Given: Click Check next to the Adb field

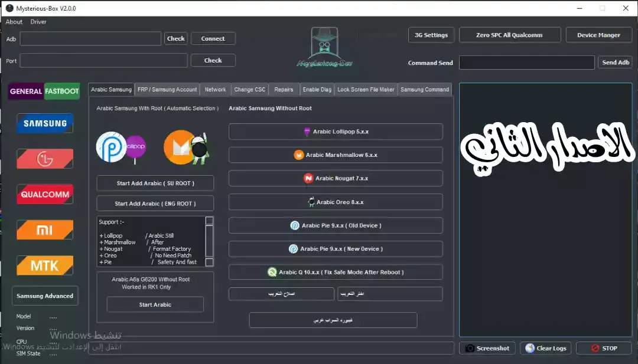Looking at the screenshot, I should tap(176, 38).
